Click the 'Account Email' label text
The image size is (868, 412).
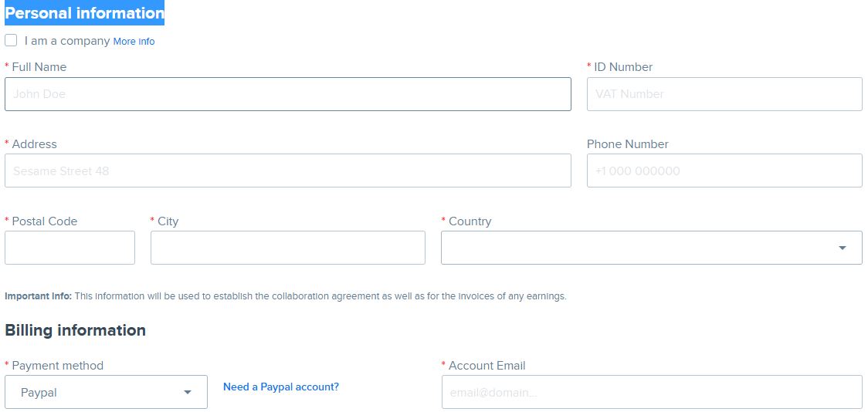(487, 366)
